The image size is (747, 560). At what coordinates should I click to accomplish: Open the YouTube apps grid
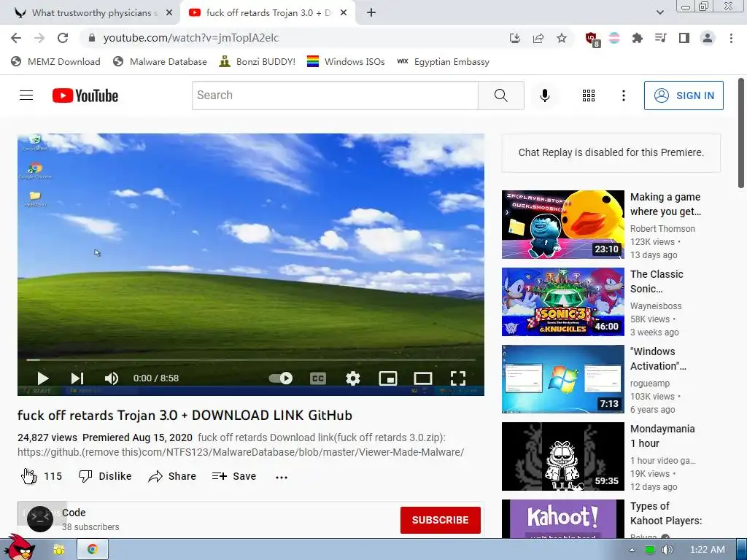[589, 96]
